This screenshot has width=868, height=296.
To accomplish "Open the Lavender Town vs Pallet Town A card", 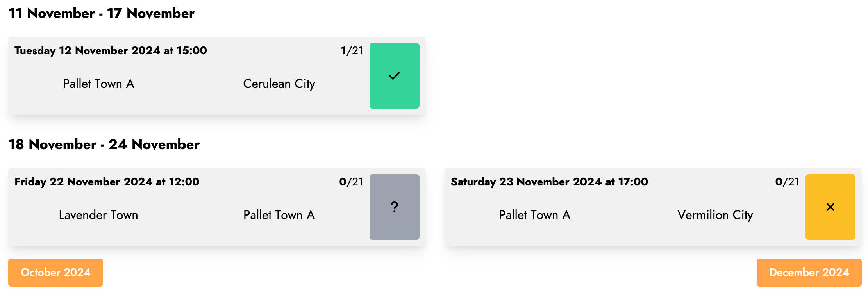I will click(x=217, y=207).
